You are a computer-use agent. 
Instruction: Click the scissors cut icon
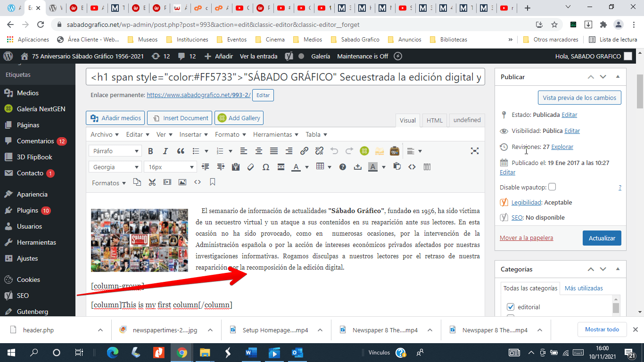click(152, 182)
